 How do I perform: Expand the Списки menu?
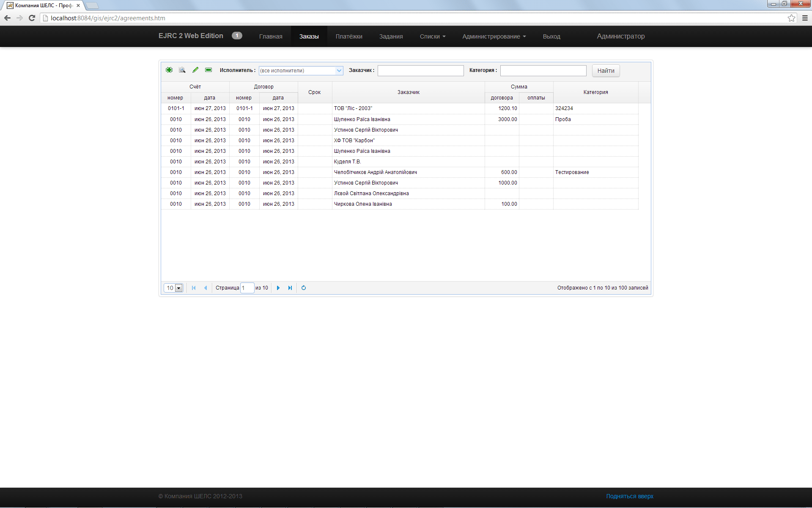coord(432,36)
